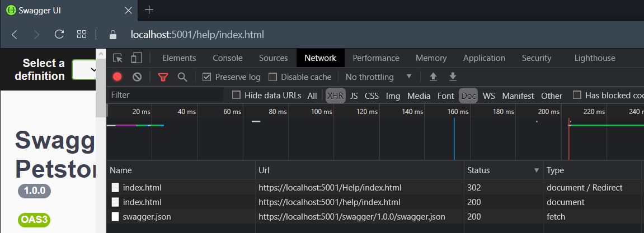
Task: Click the swagger.json URL cell
Action: [x=352, y=217]
